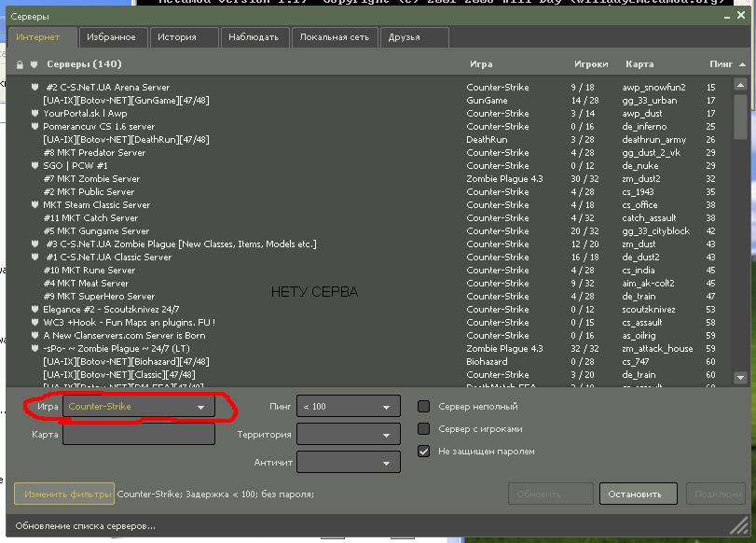Click shield icon beside Pomerancuv CS 1.6 server
This screenshot has height=543, width=756.
[x=34, y=126]
